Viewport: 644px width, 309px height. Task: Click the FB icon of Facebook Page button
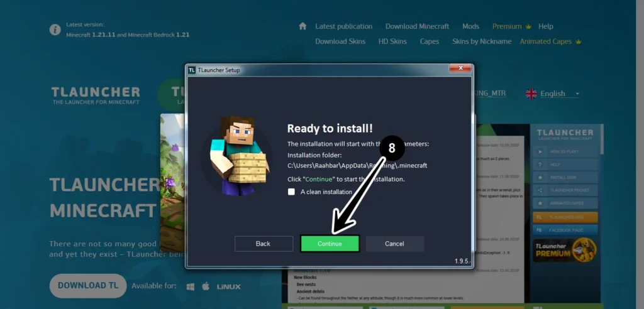540,230
